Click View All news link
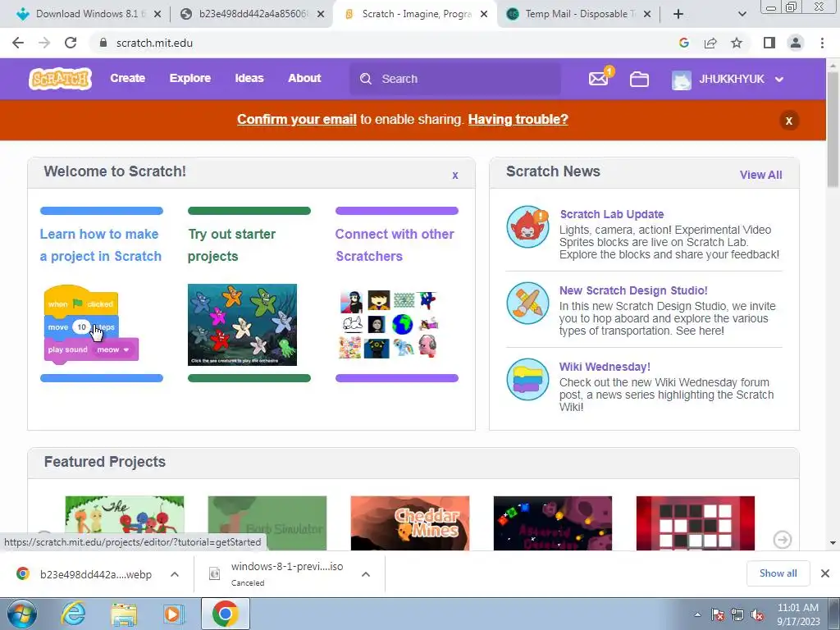The height and width of the screenshot is (630, 840). (x=760, y=175)
